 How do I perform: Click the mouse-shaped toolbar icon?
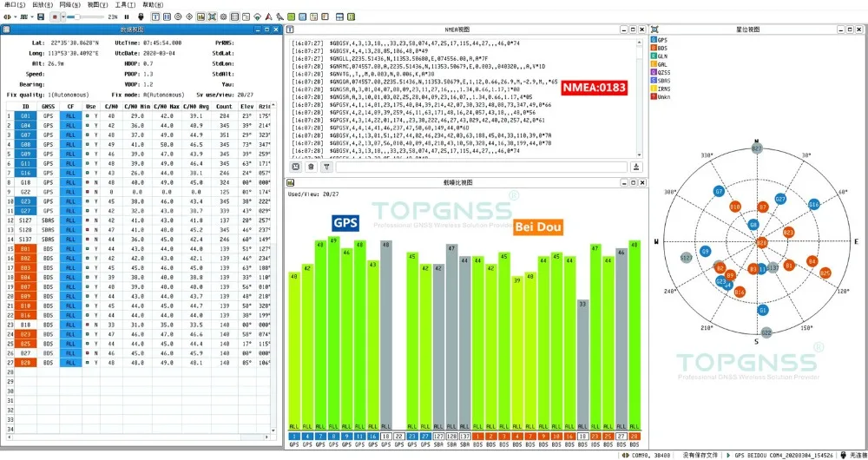pyautogui.click(x=141, y=16)
